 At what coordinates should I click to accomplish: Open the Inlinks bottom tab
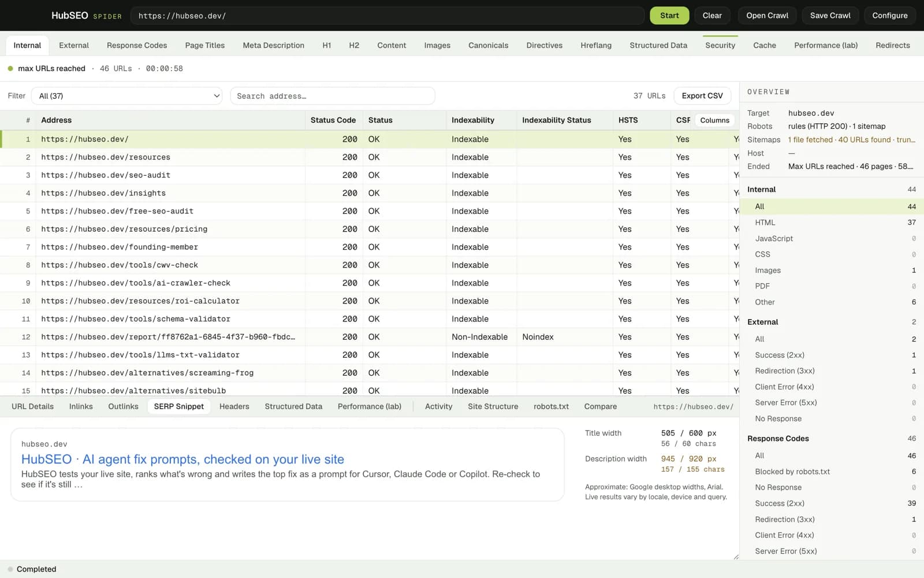point(81,406)
